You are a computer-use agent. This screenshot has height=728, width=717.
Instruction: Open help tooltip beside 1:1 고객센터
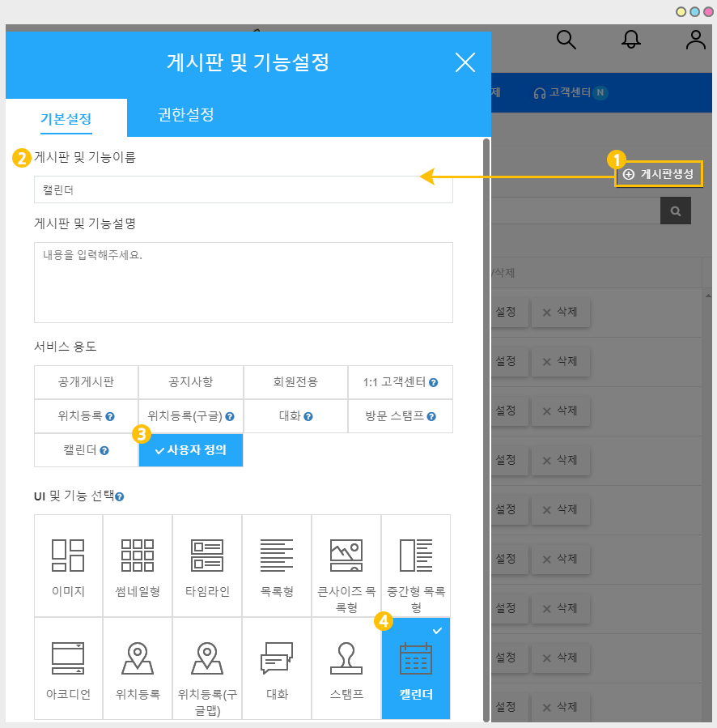434,382
